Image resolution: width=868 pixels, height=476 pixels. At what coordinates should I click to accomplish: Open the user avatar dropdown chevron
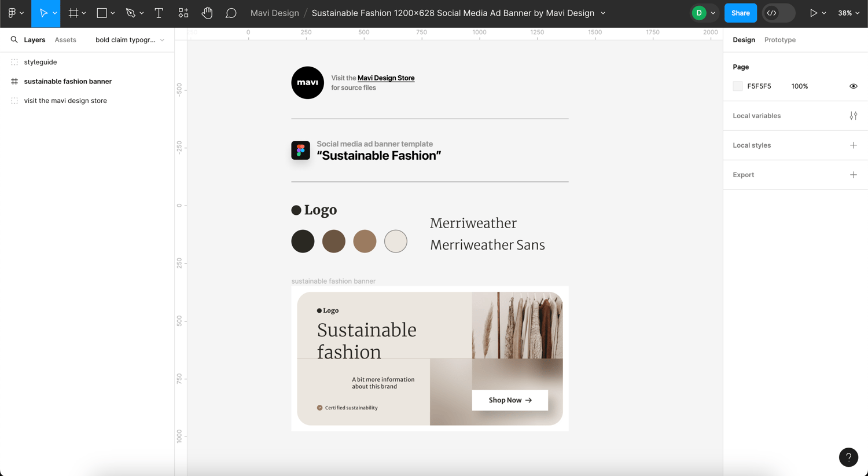713,13
